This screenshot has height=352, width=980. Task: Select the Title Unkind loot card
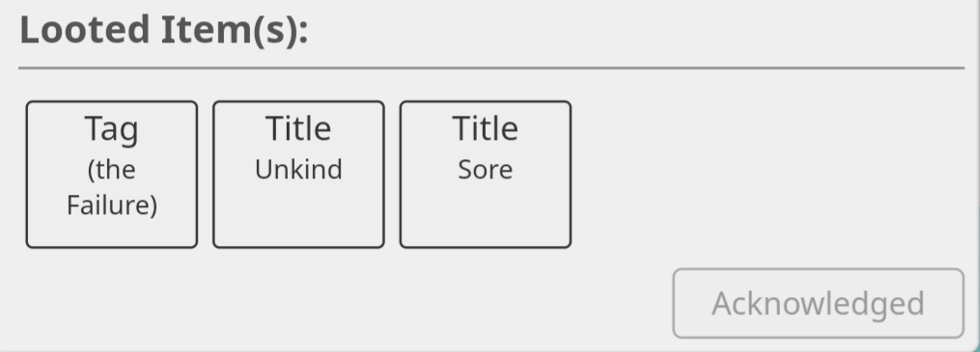tap(298, 175)
